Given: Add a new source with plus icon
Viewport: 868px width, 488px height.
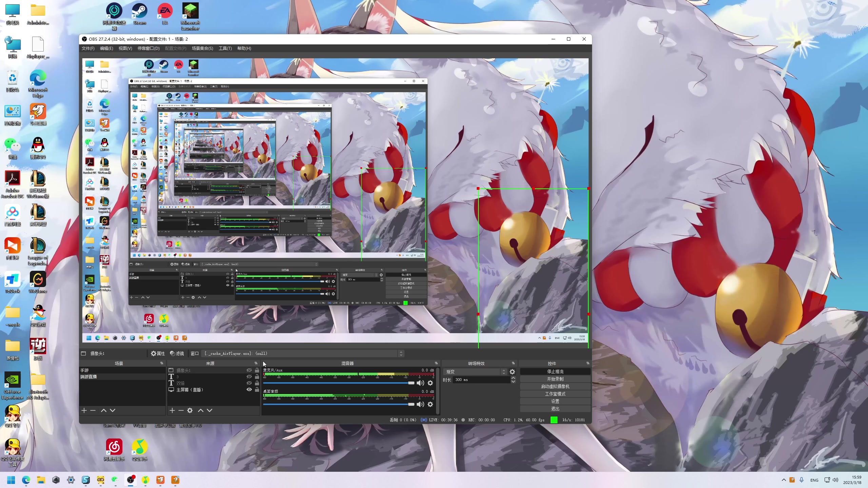Looking at the screenshot, I should point(172,410).
